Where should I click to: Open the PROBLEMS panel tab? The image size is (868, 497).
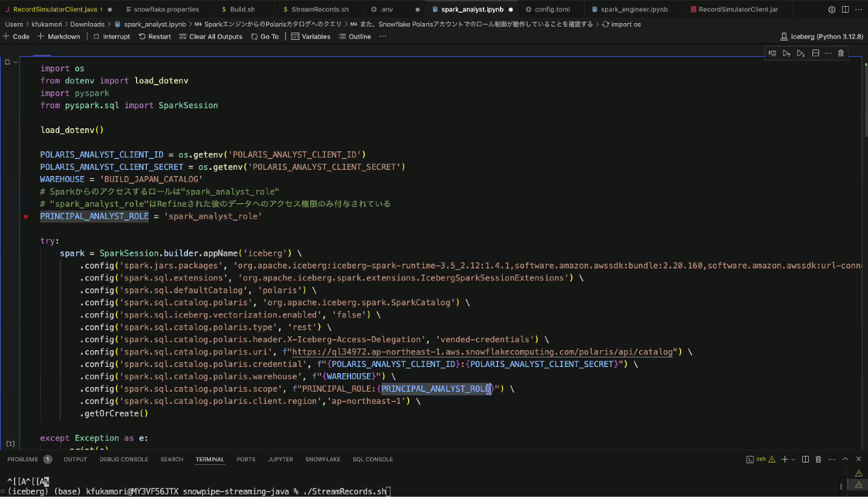29,460
